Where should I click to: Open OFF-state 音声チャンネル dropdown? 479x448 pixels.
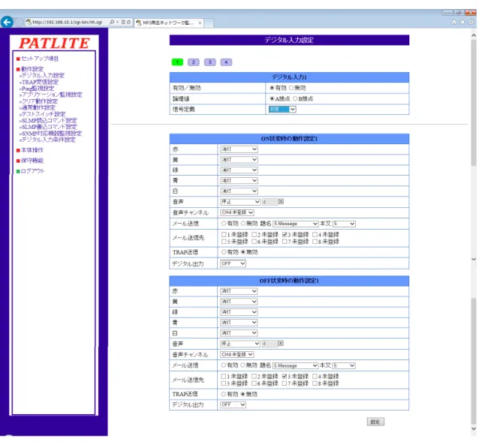[236, 354]
